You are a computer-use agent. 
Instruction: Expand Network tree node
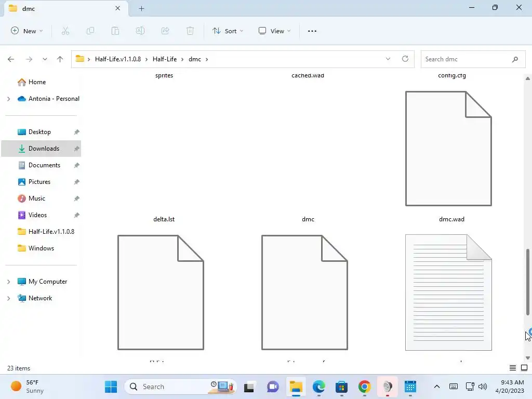click(8, 298)
